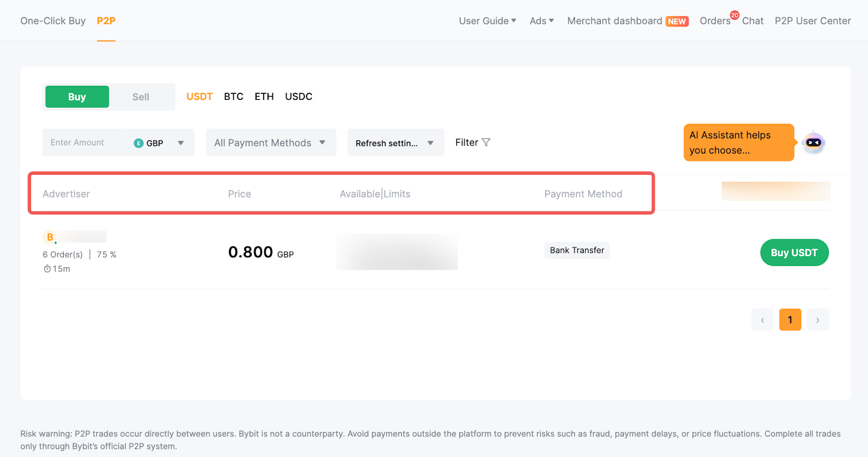Expand All Payment Methods dropdown

[x=271, y=143]
